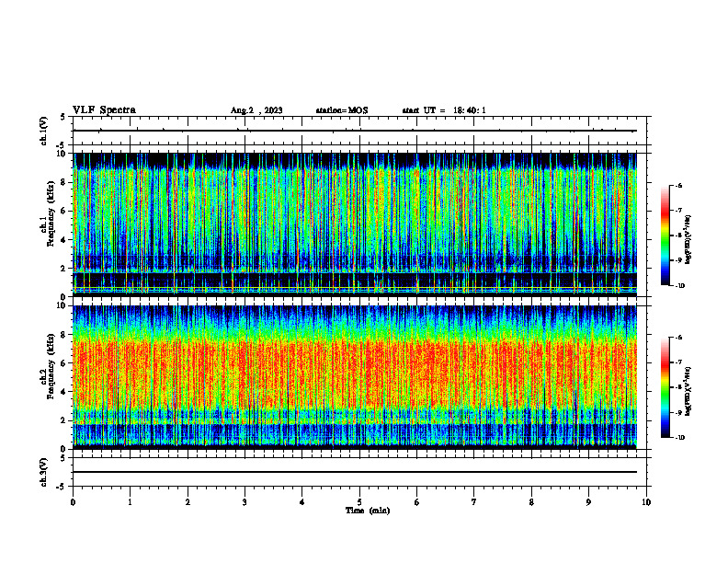Click the "VLF Spectra" plot title
The height and width of the screenshot is (563, 728).
pos(104,110)
